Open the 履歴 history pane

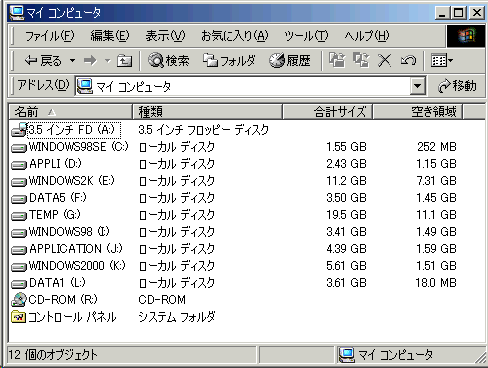coord(290,61)
